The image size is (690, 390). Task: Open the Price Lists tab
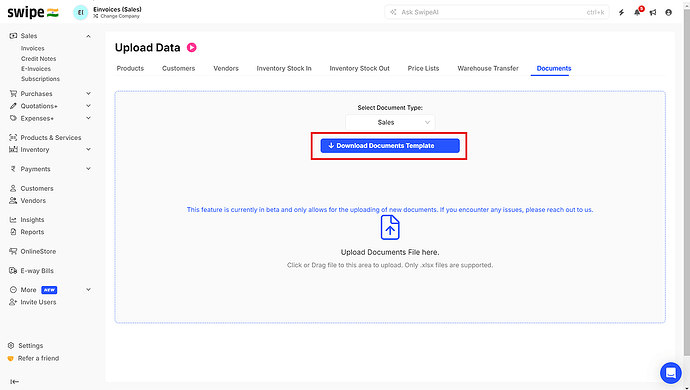pyautogui.click(x=423, y=68)
